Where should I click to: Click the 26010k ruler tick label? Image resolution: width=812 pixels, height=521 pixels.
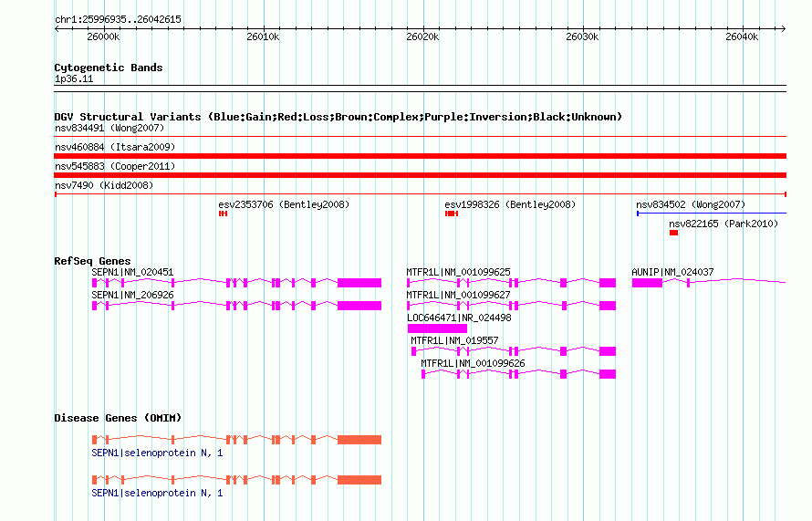point(263,36)
